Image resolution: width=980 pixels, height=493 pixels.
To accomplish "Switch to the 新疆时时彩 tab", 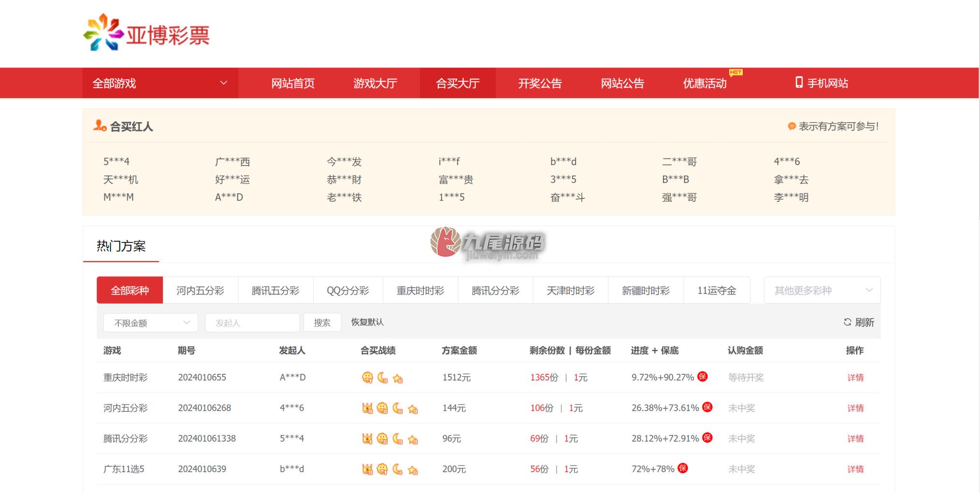I will coord(646,290).
